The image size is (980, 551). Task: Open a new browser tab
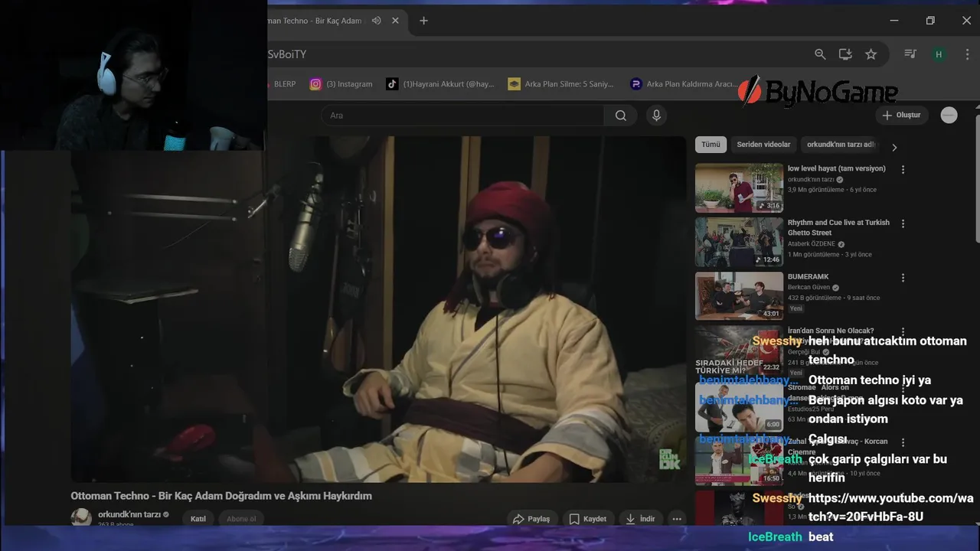[423, 21]
